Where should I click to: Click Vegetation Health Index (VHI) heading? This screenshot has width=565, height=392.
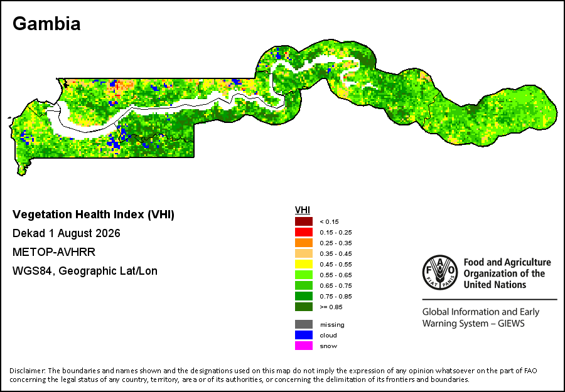(x=94, y=215)
